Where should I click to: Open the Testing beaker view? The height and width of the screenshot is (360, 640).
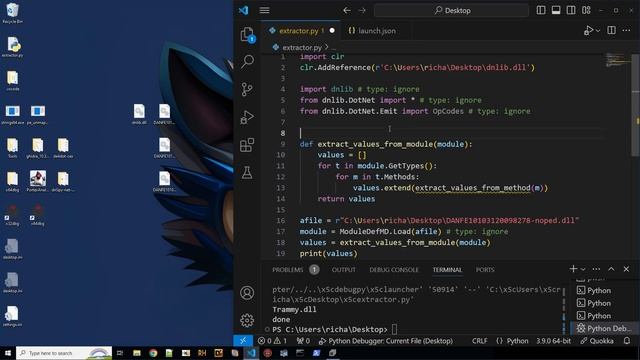coord(247,173)
